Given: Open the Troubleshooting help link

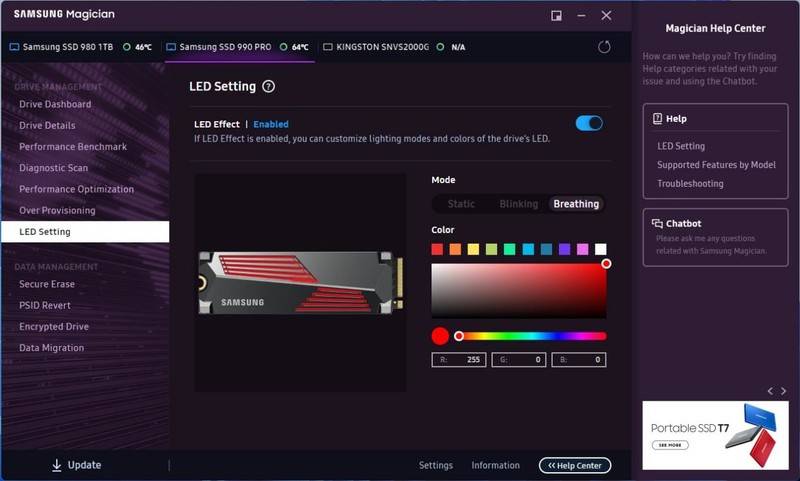Looking at the screenshot, I should [690, 184].
